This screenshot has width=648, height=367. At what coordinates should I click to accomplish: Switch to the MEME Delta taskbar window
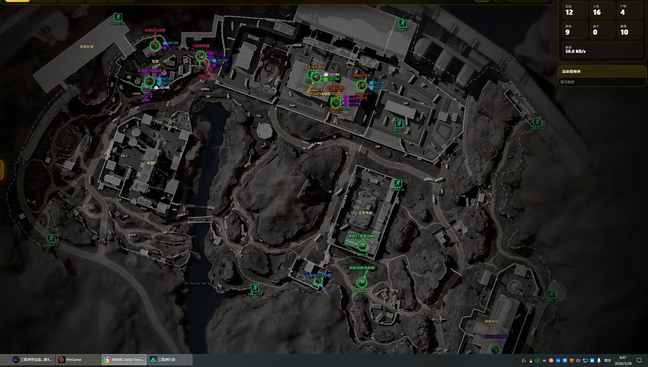click(x=124, y=360)
